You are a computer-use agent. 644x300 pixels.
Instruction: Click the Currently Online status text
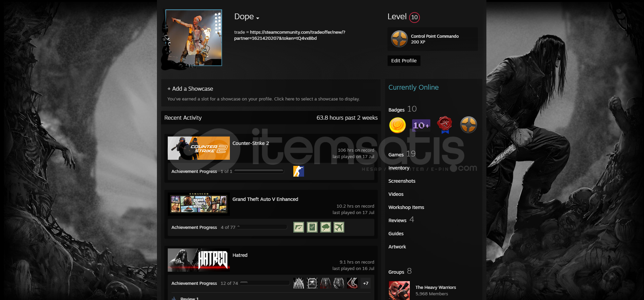point(413,87)
